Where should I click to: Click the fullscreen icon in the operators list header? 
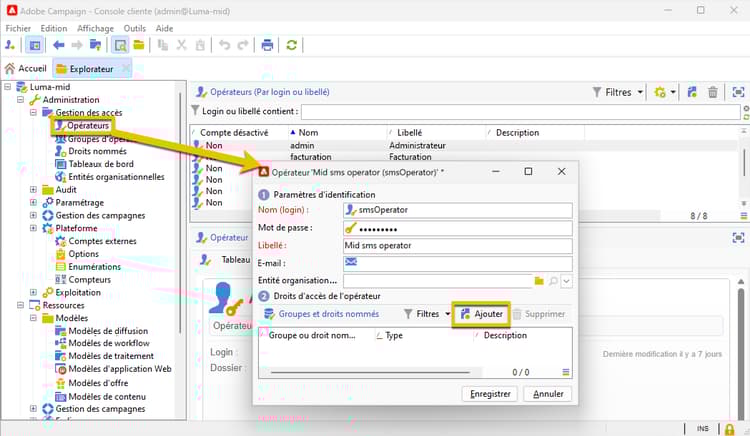(x=738, y=92)
